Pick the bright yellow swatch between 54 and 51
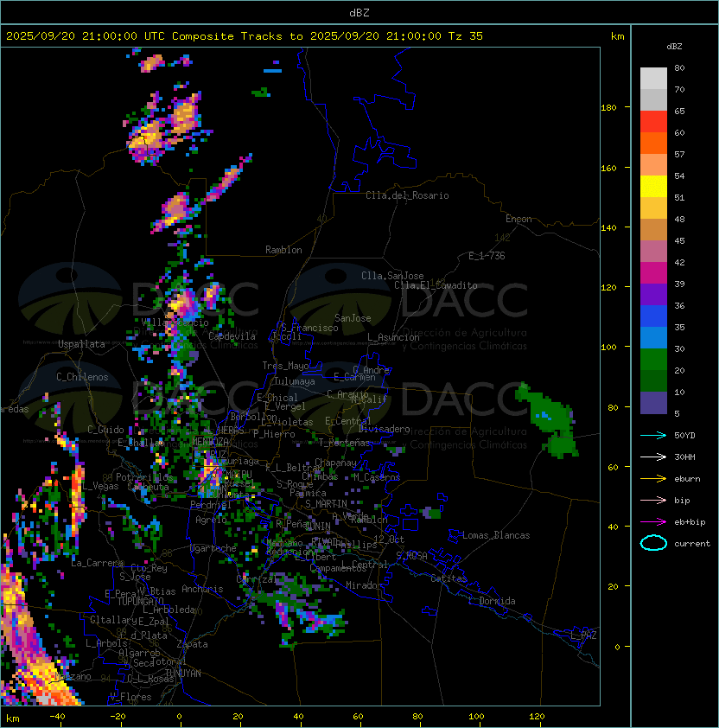This screenshot has width=719, height=728. [653, 187]
